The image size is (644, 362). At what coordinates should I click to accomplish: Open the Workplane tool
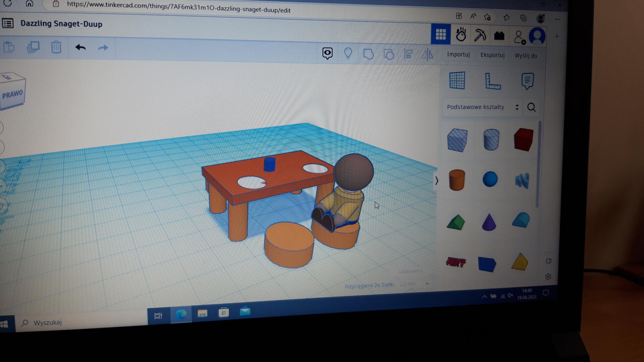[x=457, y=80]
